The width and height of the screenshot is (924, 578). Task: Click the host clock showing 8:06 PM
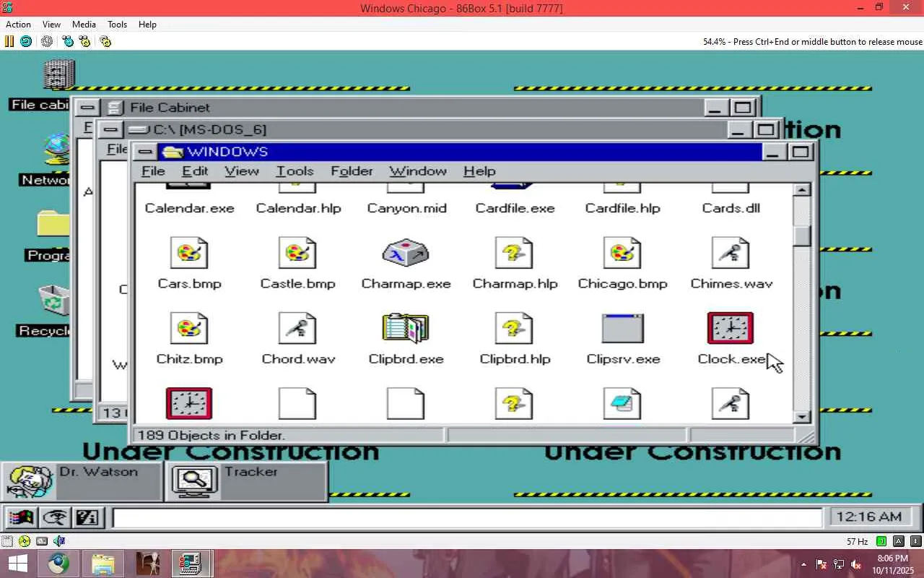[x=892, y=558]
